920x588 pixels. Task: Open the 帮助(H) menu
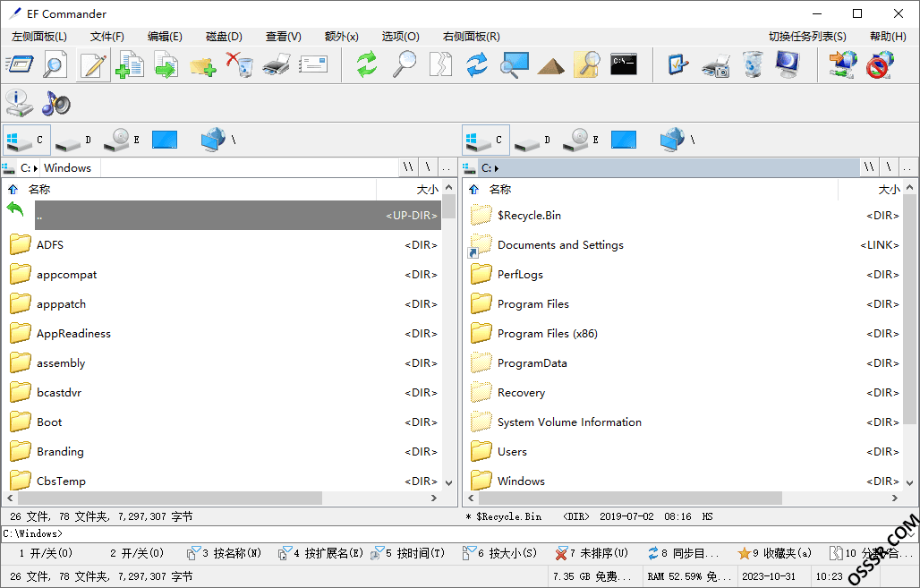tap(888, 37)
